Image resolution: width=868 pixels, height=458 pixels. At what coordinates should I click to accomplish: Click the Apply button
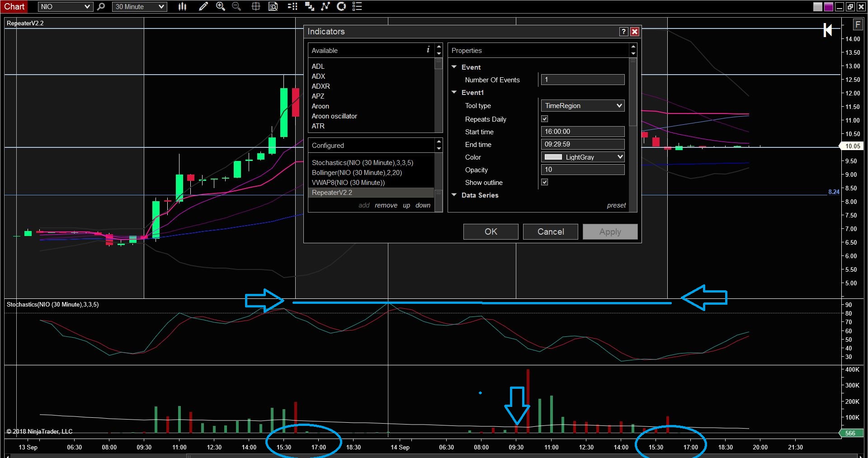coord(610,231)
